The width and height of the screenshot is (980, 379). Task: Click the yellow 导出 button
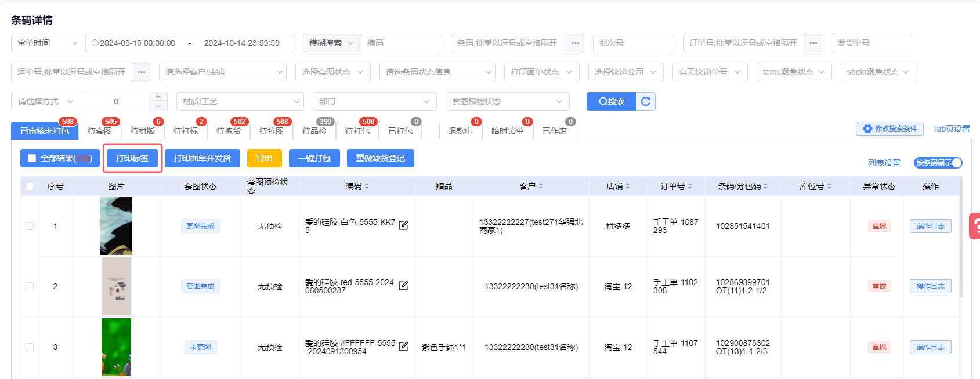point(264,158)
